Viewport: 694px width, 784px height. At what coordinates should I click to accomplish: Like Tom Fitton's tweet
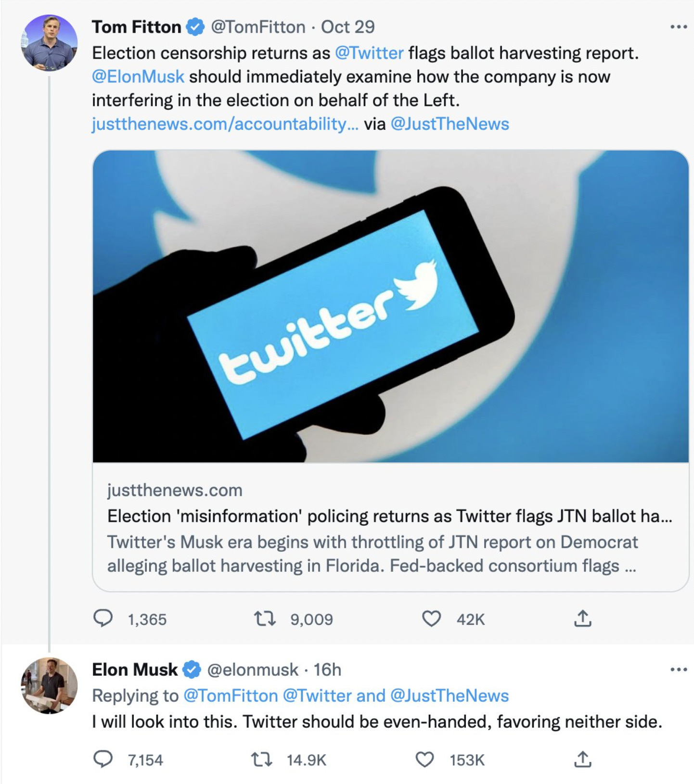coord(431,619)
